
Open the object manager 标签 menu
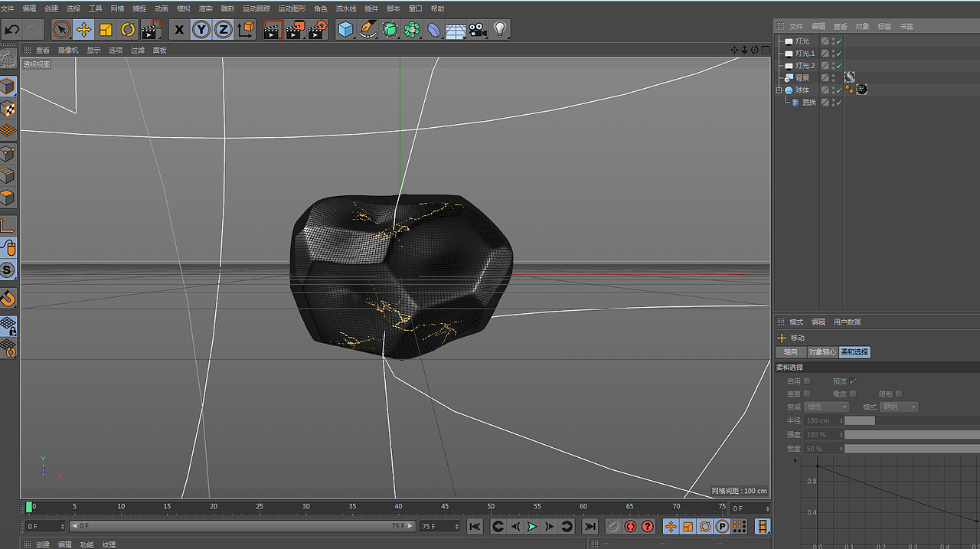pos(884,26)
